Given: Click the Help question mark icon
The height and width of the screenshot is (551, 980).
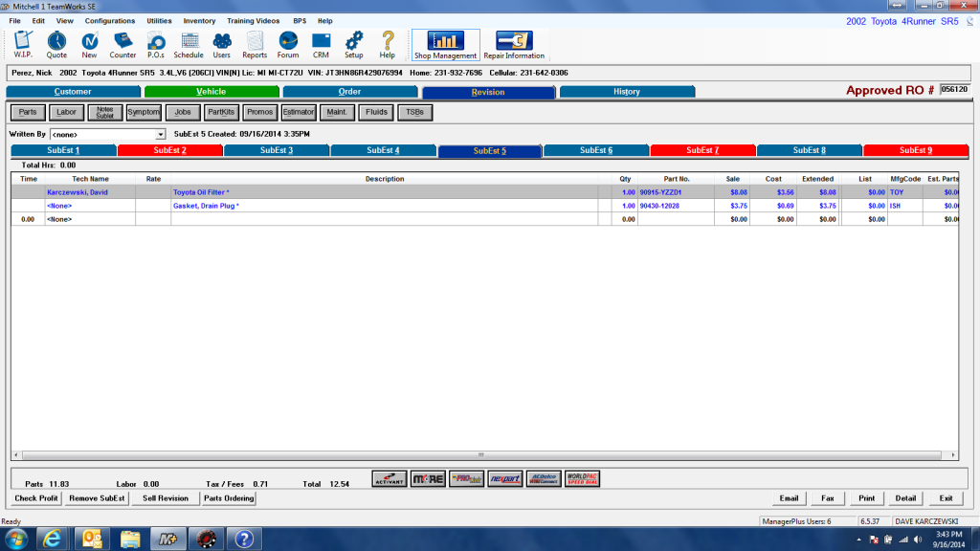Looking at the screenshot, I should click(388, 45).
